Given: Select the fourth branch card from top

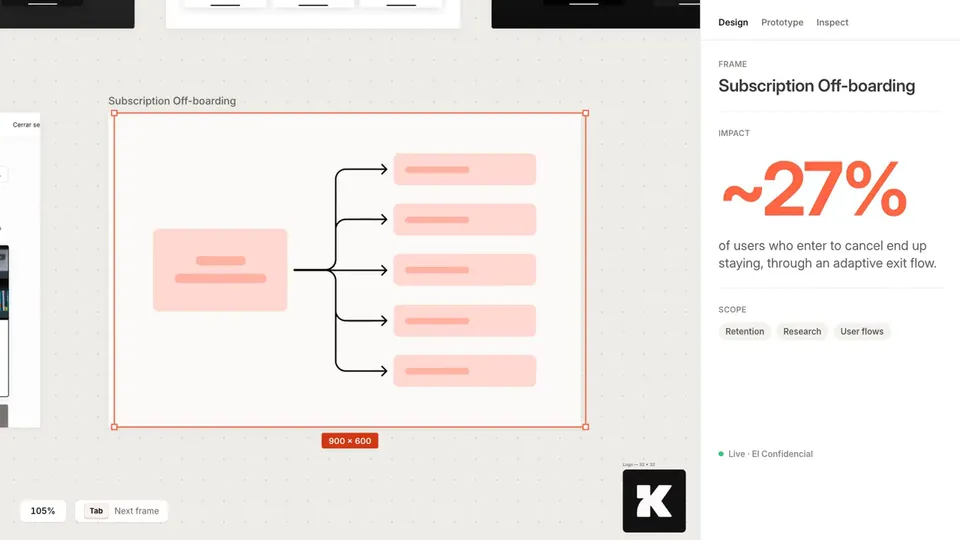Looking at the screenshot, I should (465, 321).
